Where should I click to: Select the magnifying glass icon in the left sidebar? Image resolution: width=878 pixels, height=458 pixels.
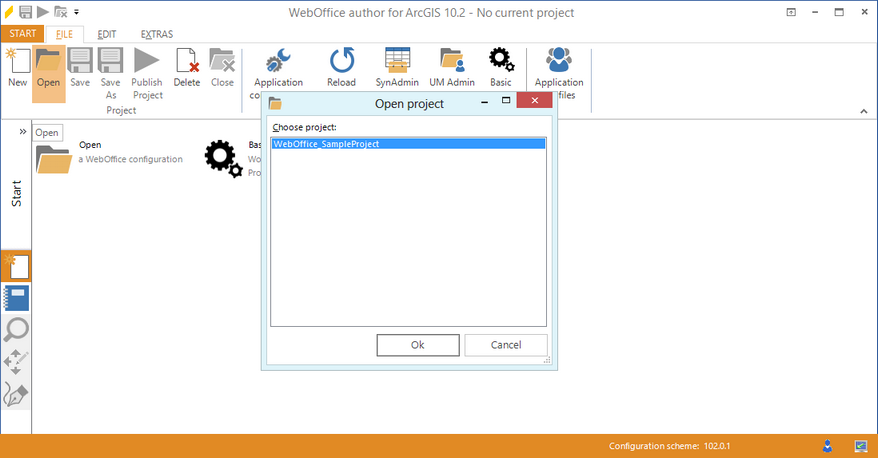16,330
